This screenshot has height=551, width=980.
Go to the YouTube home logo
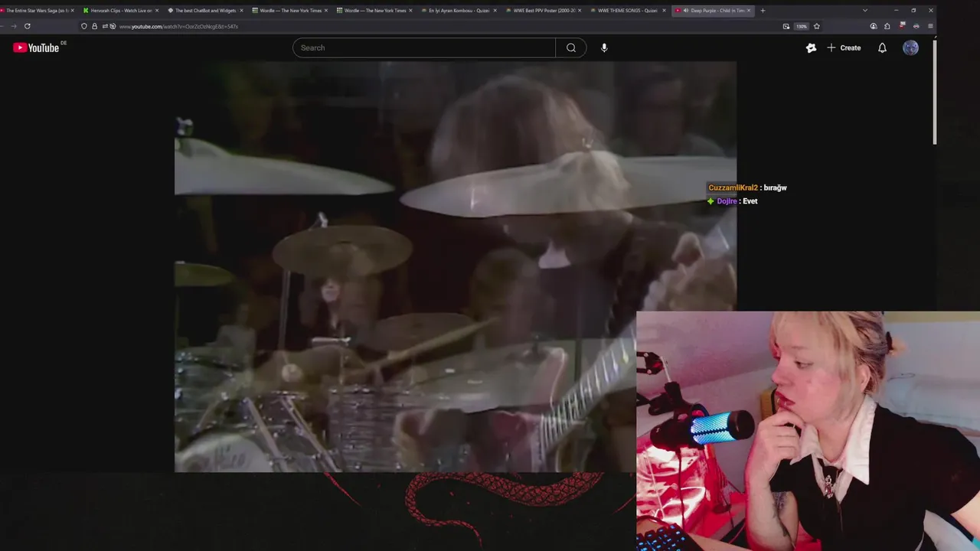tap(36, 47)
